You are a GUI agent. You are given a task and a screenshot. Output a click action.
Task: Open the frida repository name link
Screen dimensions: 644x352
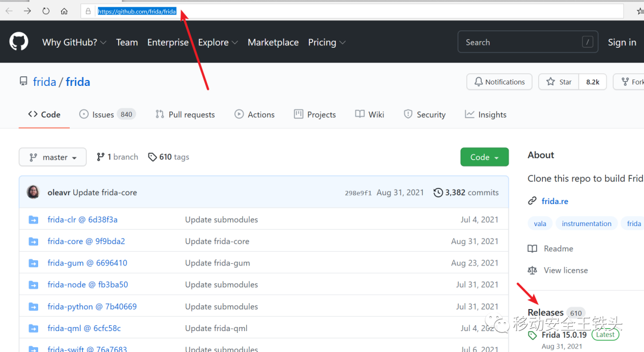(78, 82)
